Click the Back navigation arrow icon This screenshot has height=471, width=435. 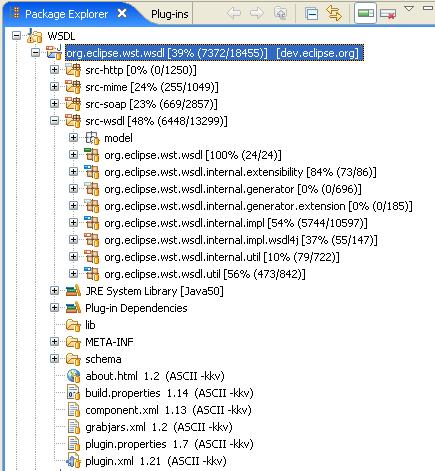click(x=234, y=13)
